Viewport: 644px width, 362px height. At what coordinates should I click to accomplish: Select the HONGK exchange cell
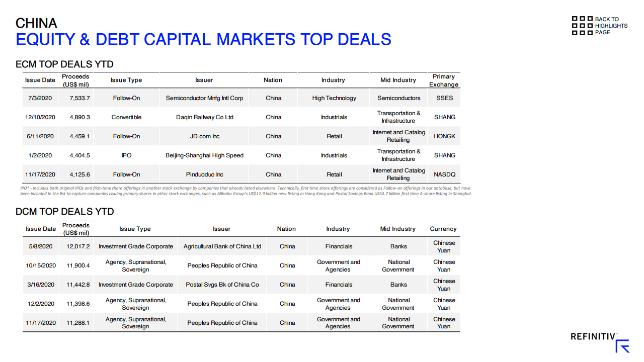click(x=445, y=136)
